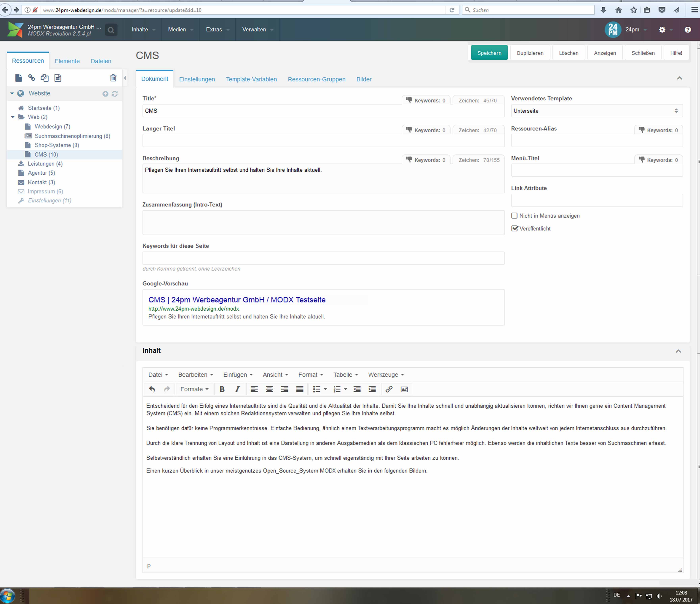Image resolution: width=700 pixels, height=604 pixels.
Task: Click the new weblink icon in resource toolbar
Action: 31,78
